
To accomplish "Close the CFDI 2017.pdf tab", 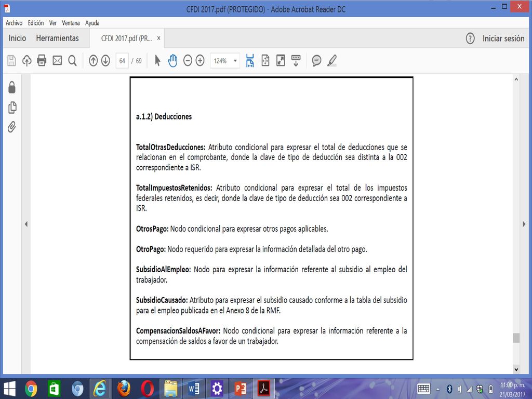I will point(158,38).
